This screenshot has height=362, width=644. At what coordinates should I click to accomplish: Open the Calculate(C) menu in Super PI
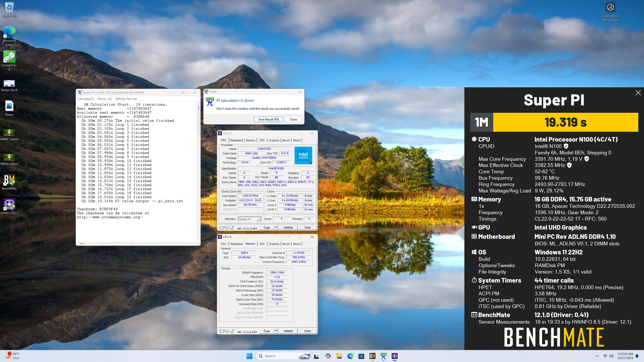[x=86, y=99]
